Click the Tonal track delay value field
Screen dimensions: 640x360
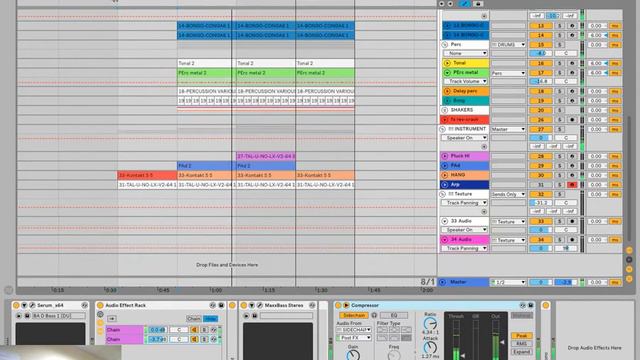598,63
